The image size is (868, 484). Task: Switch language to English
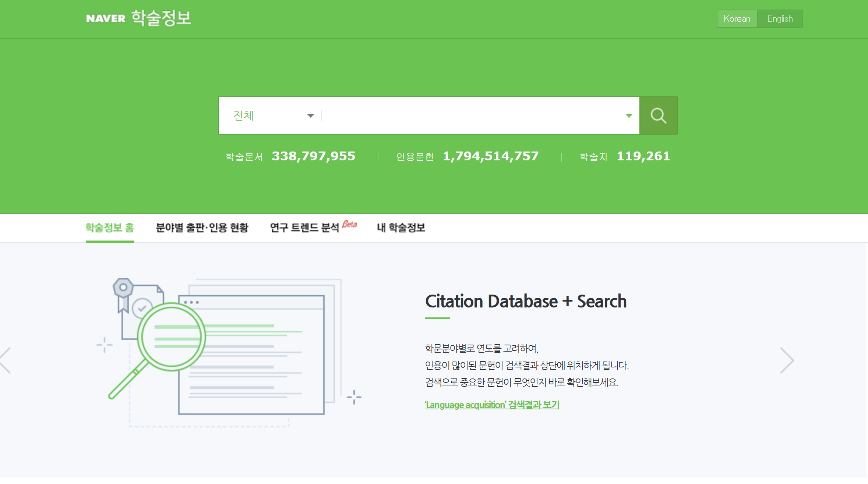(x=780, y=19)
